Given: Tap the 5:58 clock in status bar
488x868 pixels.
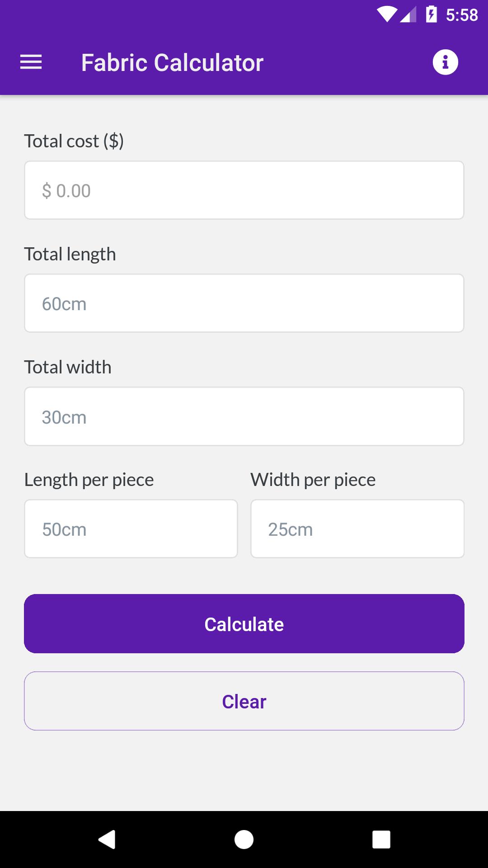Looking at the screenshot, I should tap(462, 15).
